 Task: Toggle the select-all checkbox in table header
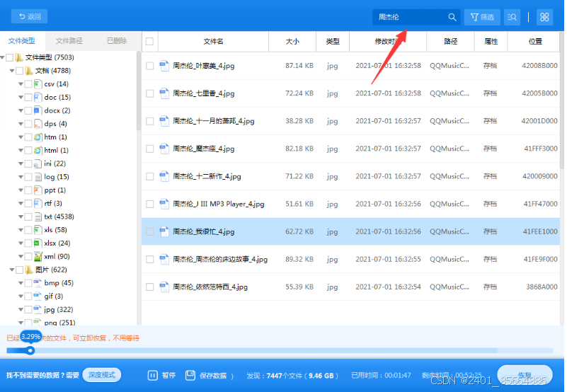click(149, 42)
